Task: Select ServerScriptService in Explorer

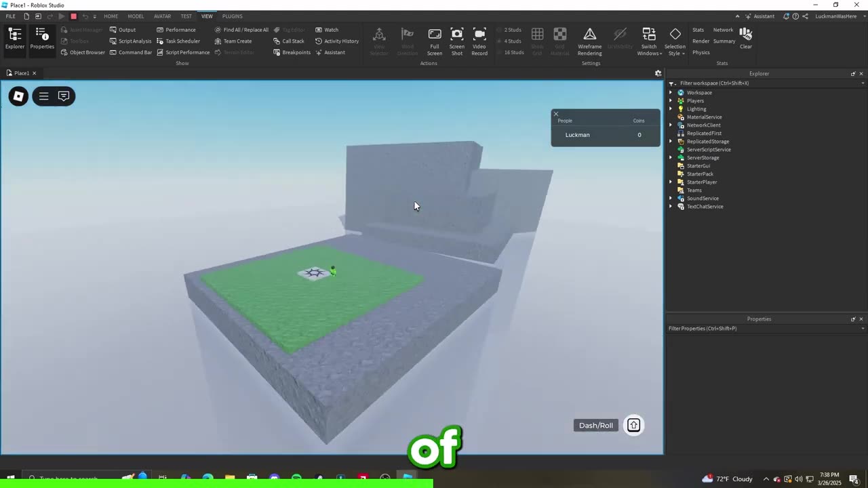Action: point(708,150)
